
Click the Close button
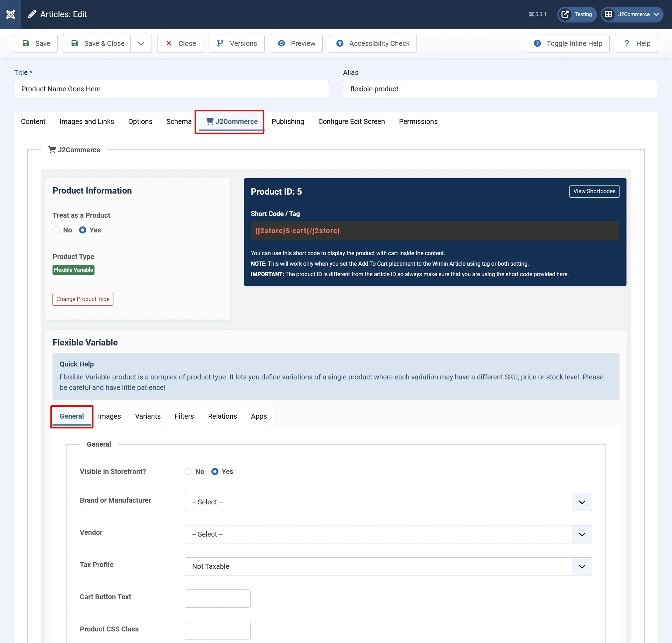180,43
